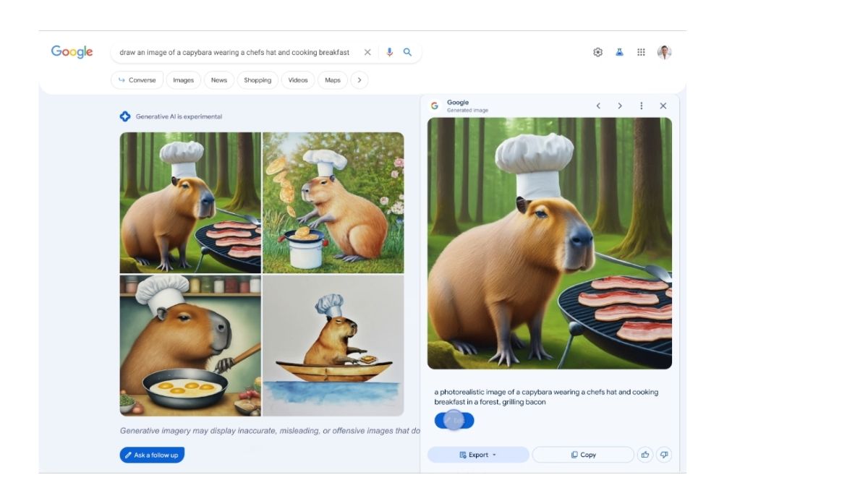Click the Google logo
Viewport: 868px width, 488px height.
coord(72,52)
